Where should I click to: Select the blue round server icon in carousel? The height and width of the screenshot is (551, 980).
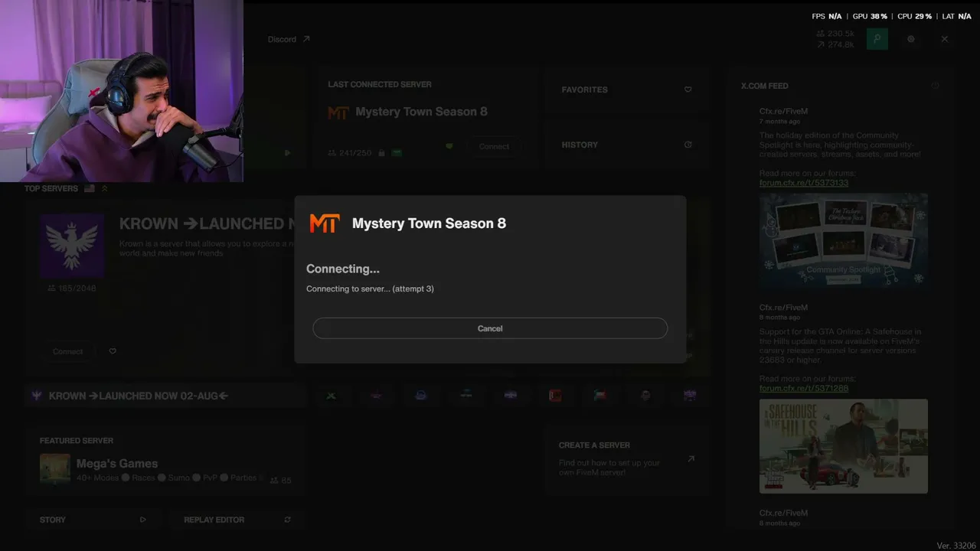(x=420, y=396)
